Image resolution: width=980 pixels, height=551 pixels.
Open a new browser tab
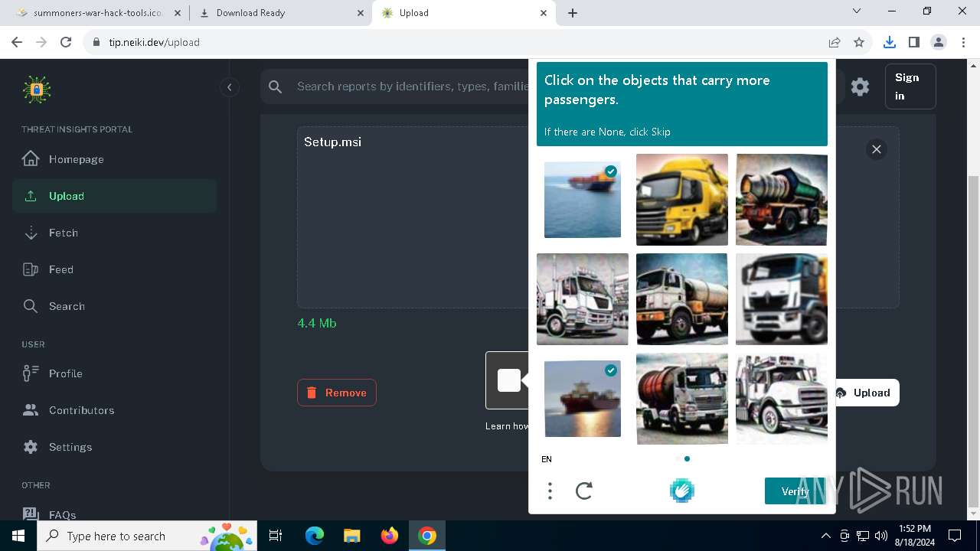(573, 13)
